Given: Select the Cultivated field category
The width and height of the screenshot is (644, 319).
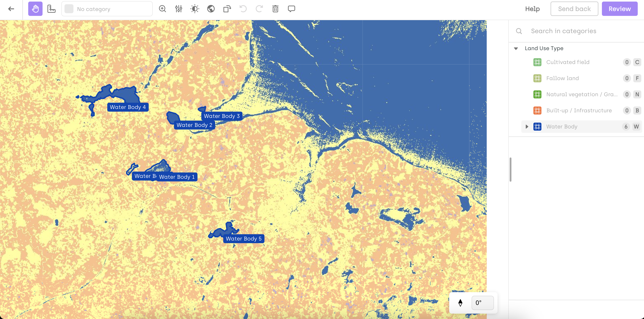Looking at the screenshot, I should 568,62.
